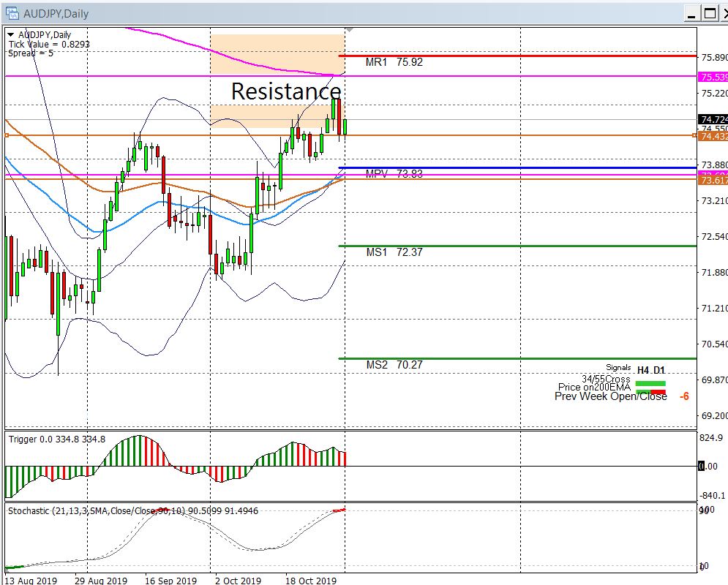Click the MPV 73.83 pivot label
Viewport: 728px width, 585px height.
pyautogui.click(x=394, y=174)
